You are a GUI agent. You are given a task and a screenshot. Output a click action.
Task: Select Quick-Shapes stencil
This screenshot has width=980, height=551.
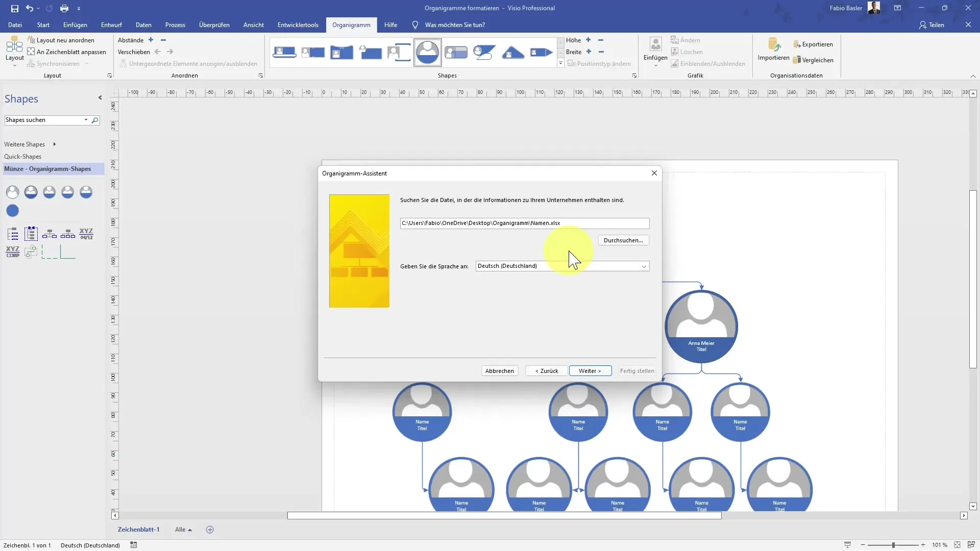23,157
